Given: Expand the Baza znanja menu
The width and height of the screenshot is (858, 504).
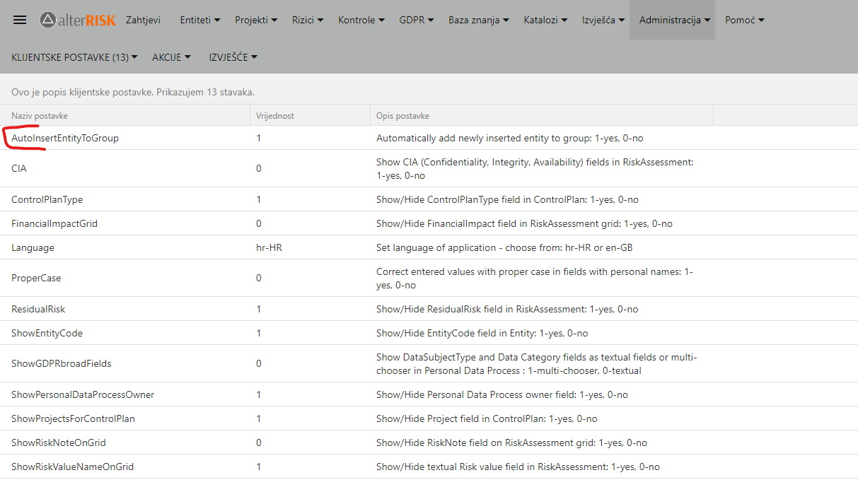Looking at the screenshot, I should coord(479,20).
